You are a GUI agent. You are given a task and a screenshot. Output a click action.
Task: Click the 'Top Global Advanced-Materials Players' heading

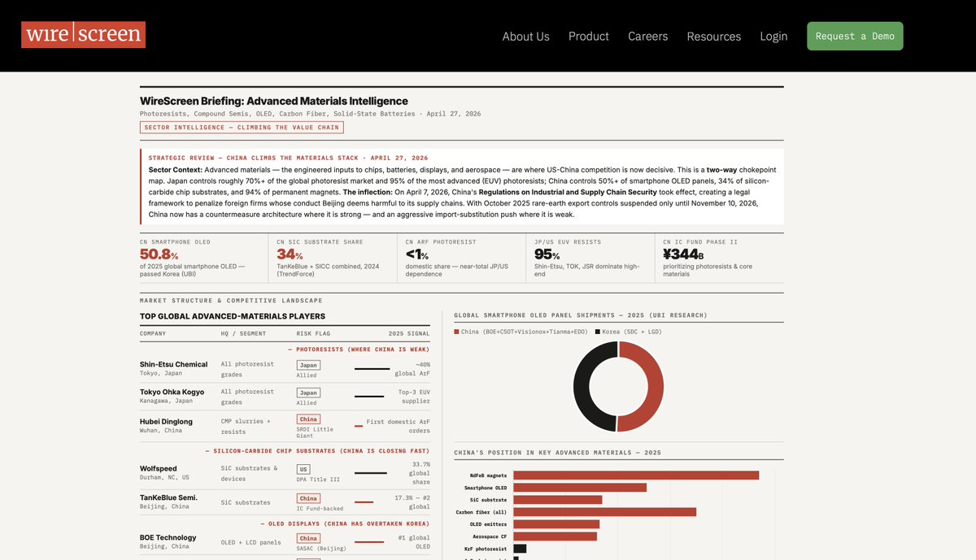(233, 316)
